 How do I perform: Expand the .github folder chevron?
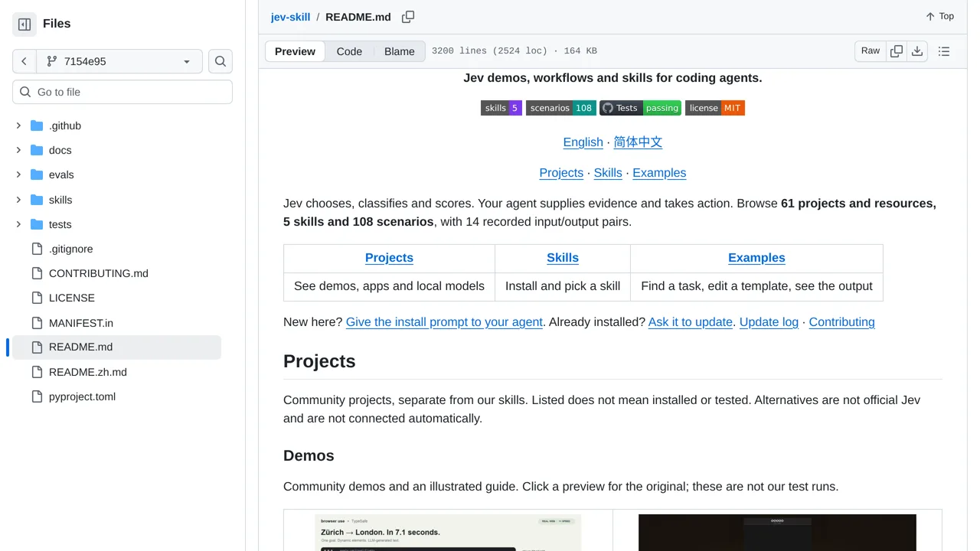pyautogui.click(x=18, y=126)
